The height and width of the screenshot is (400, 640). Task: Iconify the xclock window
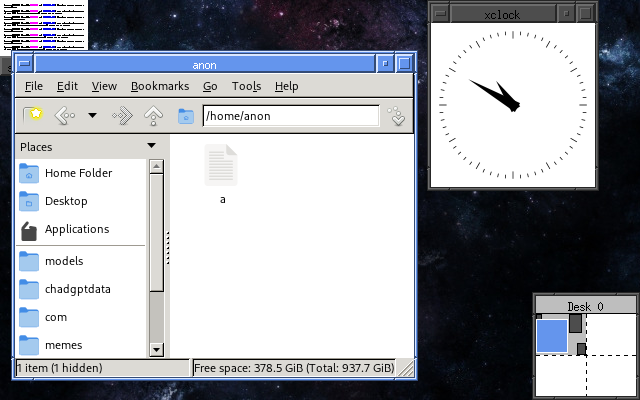[566, 13]
